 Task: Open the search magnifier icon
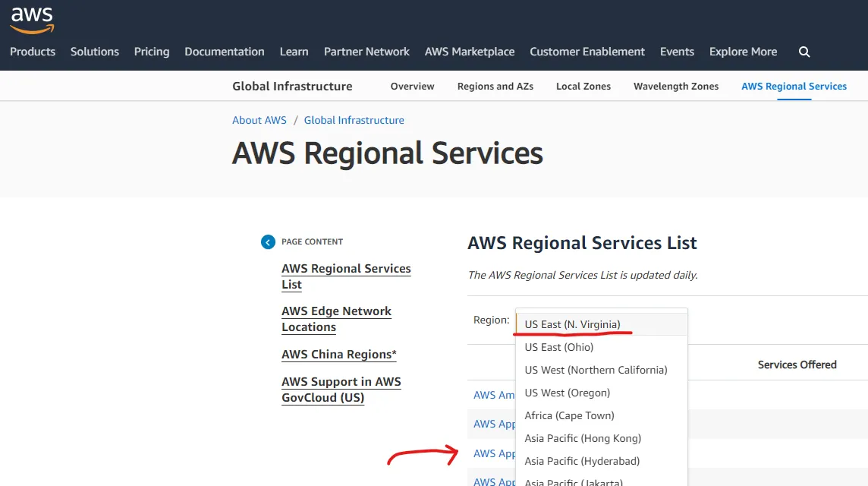pos(804,52)
